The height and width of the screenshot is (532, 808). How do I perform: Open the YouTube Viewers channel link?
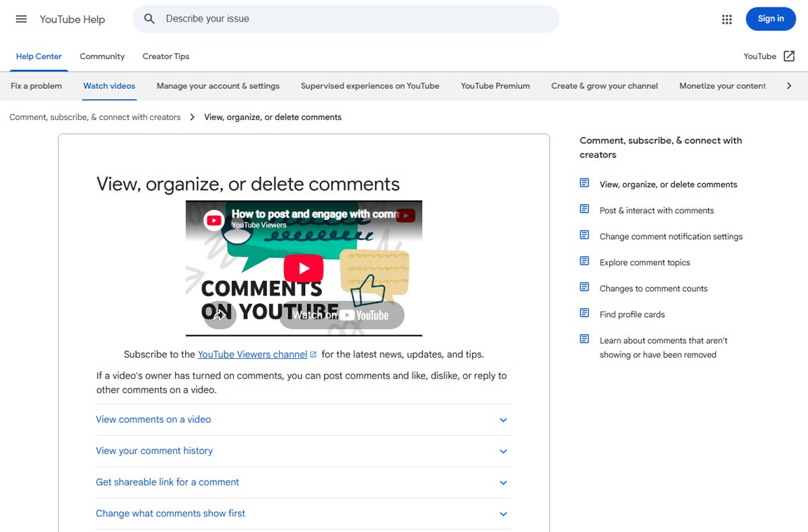[x=252, y=354]
